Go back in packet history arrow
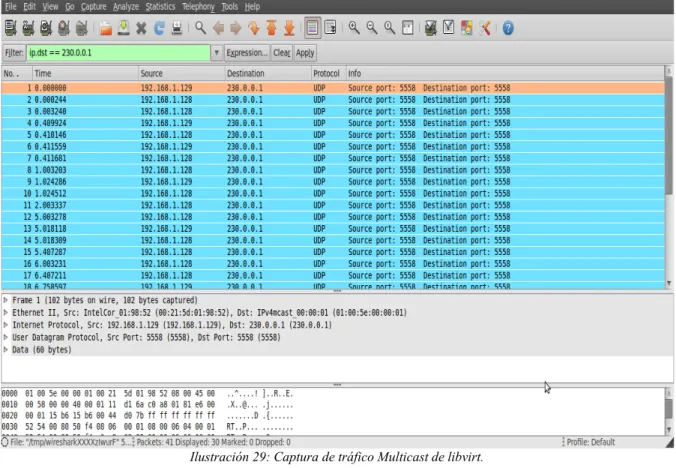The height and width of the screenshot is (468, 676). (218, 28)
